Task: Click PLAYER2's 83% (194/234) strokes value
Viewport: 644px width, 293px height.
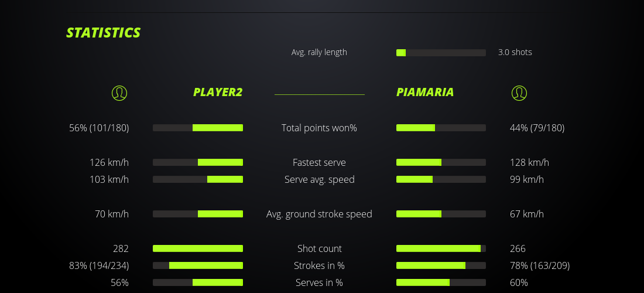Action: [x=99, y=265]
